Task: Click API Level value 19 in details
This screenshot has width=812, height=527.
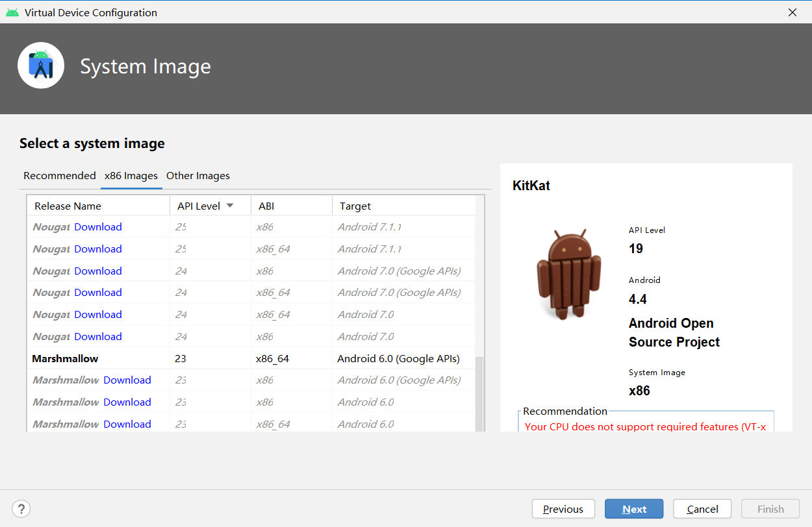Action: tap(636, 249)
